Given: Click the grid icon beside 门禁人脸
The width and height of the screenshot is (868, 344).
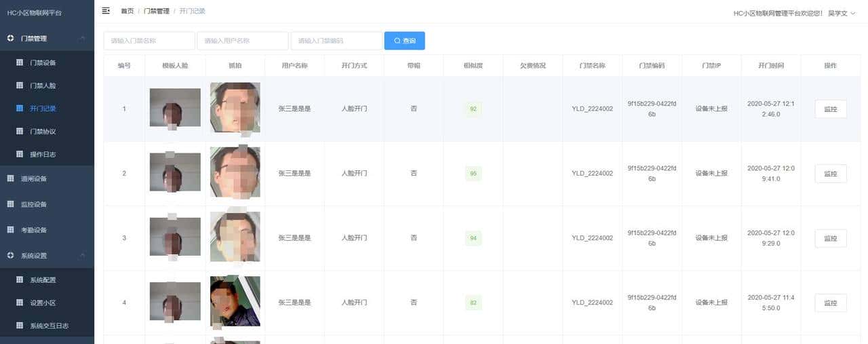Looking at the screenshot, I should (x=20, y=85).
